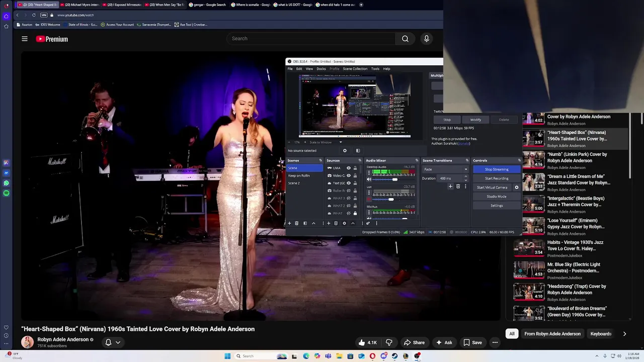Adjust the Lux channel volume slider
The image size is (644, 362).
click(394, 200)
